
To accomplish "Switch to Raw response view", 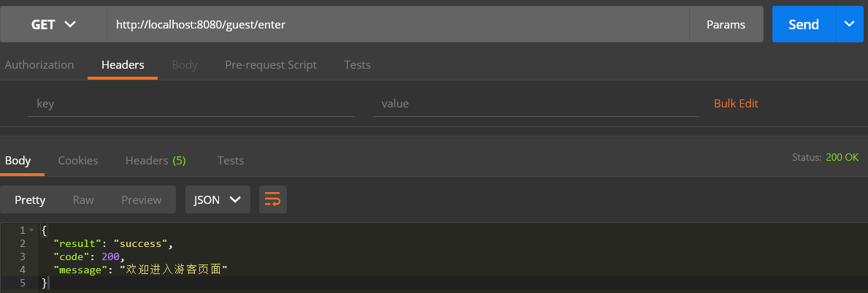I will coord(83,200).
